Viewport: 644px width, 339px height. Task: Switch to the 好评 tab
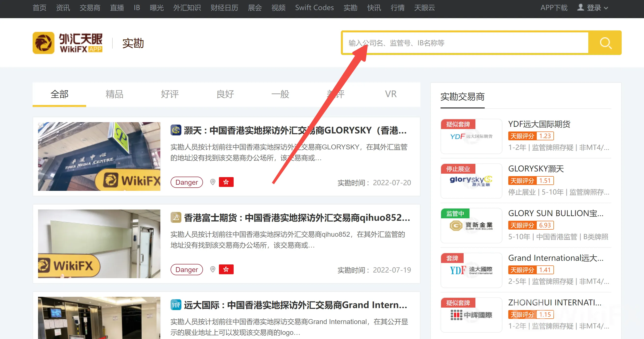click(170, 94)
